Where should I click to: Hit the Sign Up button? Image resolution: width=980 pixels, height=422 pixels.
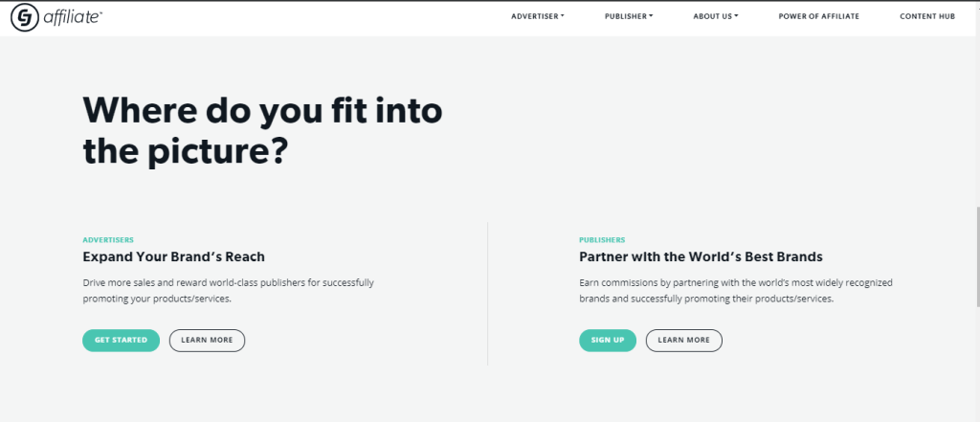[x=607, y=340]
